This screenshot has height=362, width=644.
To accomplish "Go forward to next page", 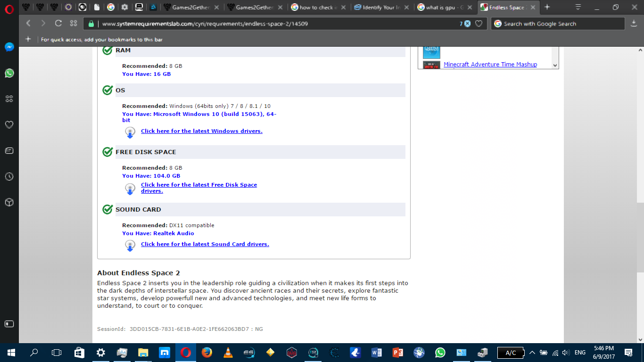I will pyautogui.click(x=43, y=24).
